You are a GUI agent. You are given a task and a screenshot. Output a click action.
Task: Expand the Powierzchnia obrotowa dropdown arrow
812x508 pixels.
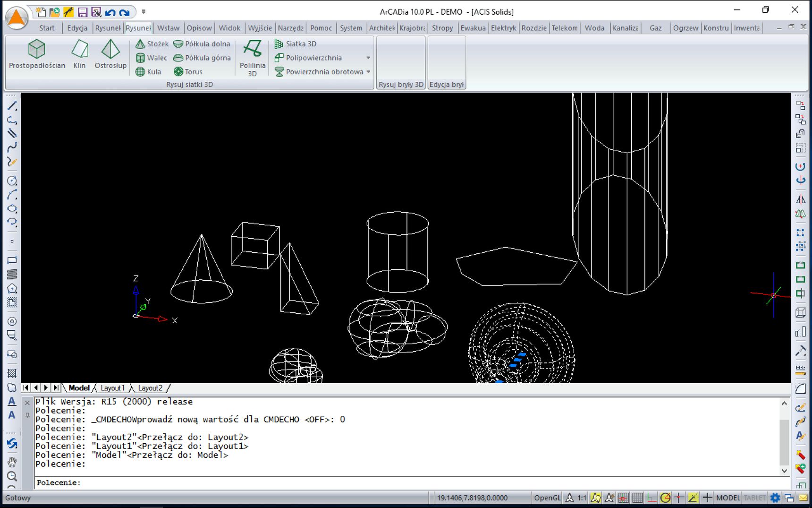tap(368, 72)
